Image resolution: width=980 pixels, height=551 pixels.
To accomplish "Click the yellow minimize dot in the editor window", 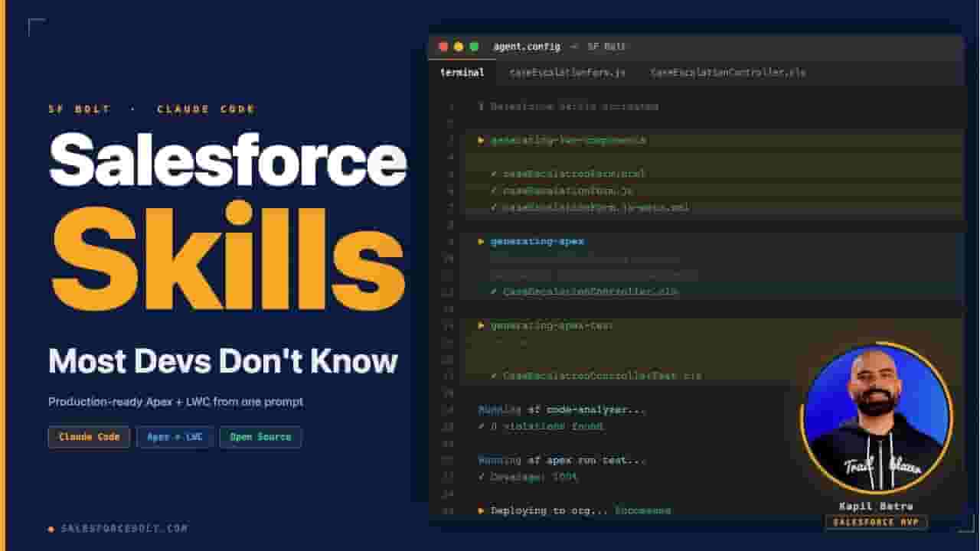I will point(459,47).
